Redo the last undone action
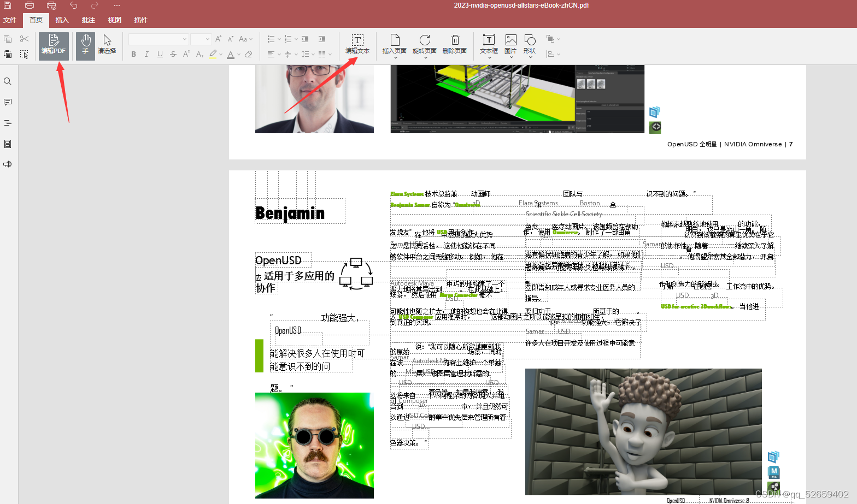Viewport: 857px width, 504px height. (95, 5)
